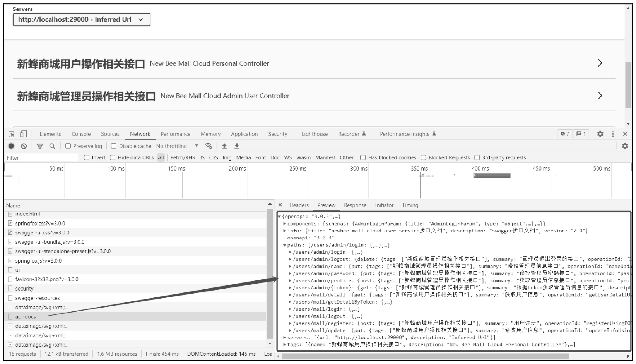Filter requests by CSS type

click(x=214, y=157)
